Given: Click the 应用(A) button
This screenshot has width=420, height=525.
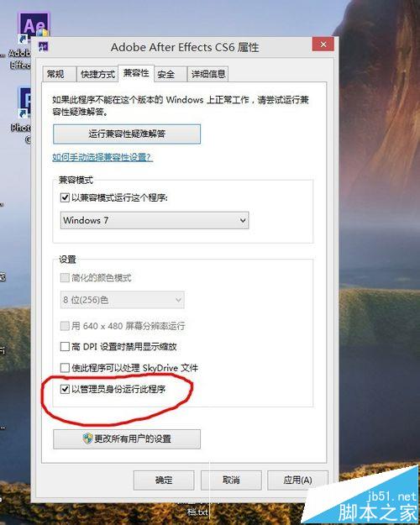Looking at the screenshot, I should pyautogui.click(x=297, y=480).
